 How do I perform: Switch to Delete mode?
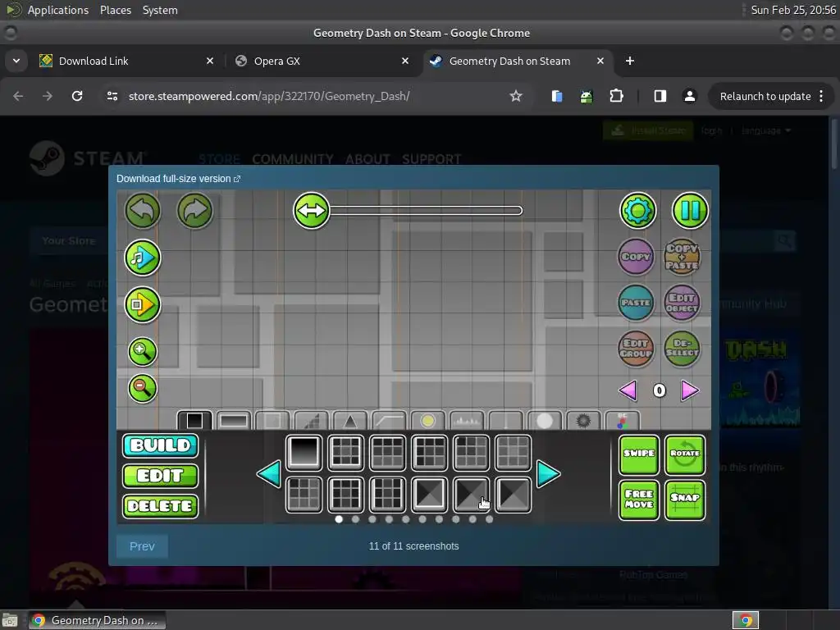click(x=160, y=506)
